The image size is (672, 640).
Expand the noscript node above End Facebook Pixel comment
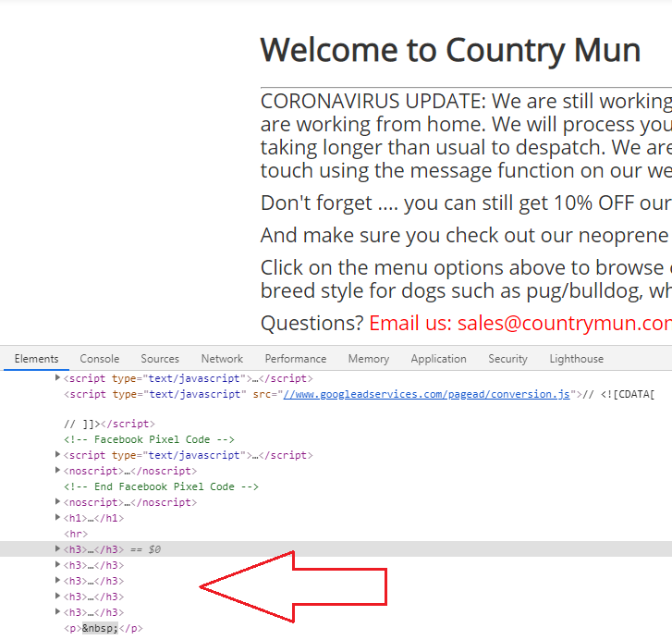(57, 470)
